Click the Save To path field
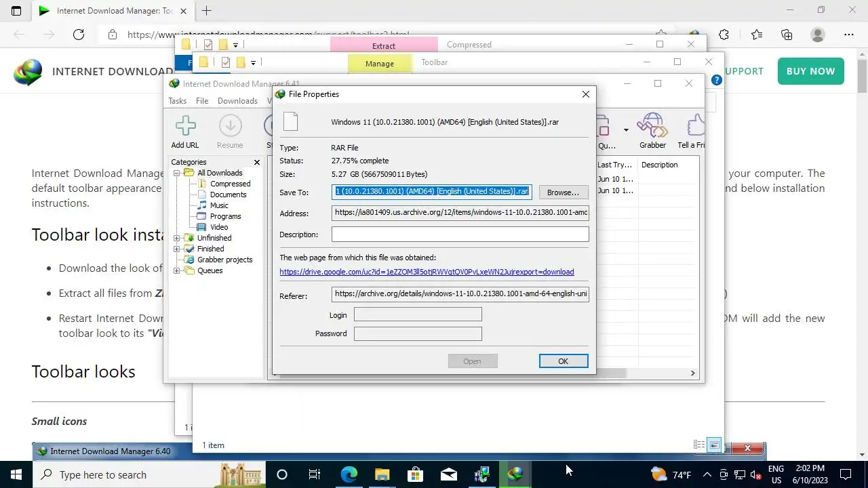868x488 pixels. pos(432,192)
